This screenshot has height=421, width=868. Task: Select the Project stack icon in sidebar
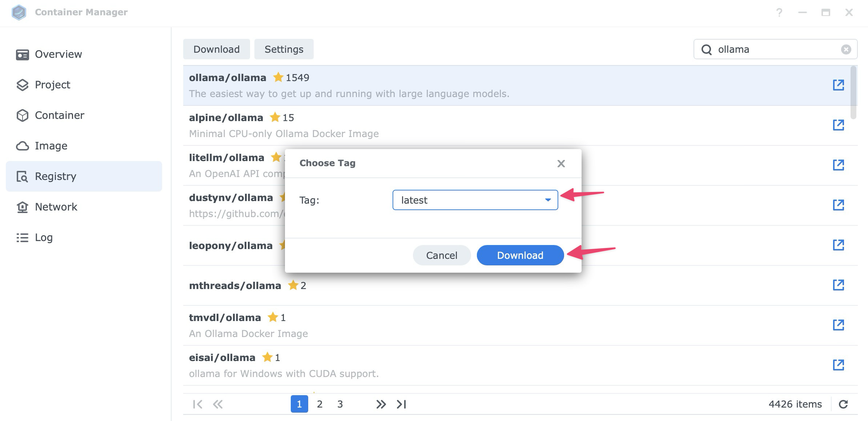22,84
